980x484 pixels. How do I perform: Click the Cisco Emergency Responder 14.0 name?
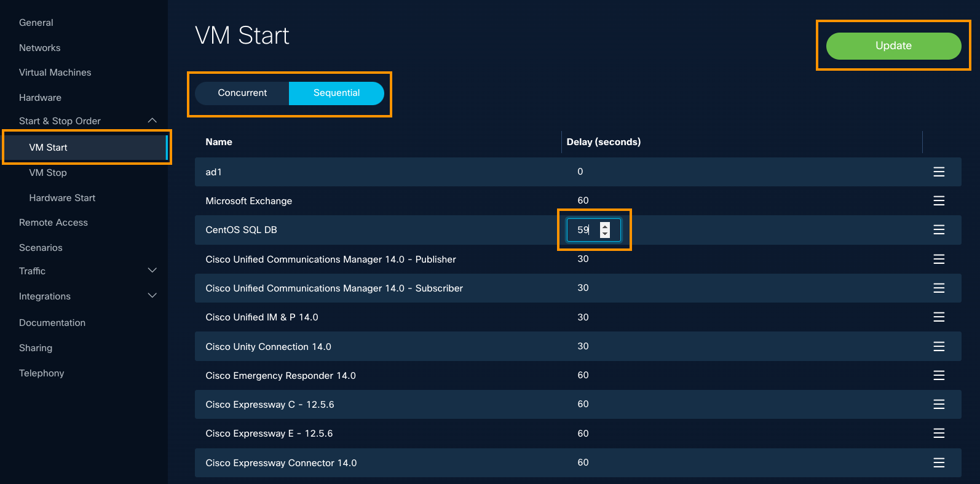[x=281, y=376]
